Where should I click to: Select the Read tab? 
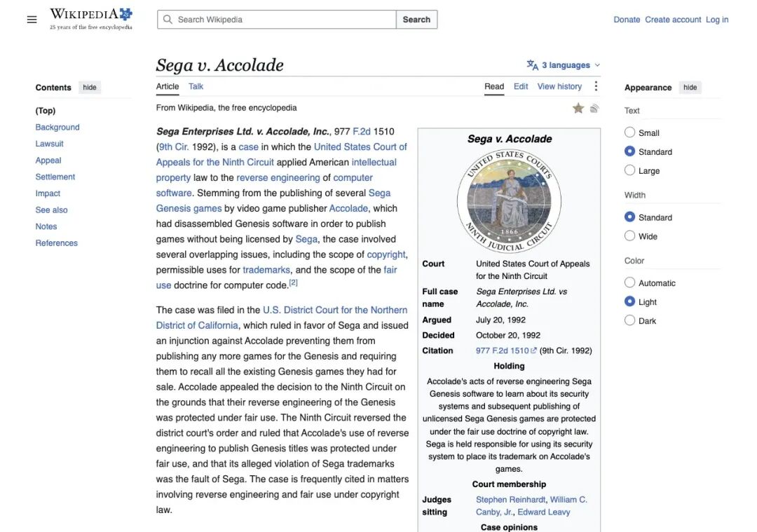(x=494, y=86)
